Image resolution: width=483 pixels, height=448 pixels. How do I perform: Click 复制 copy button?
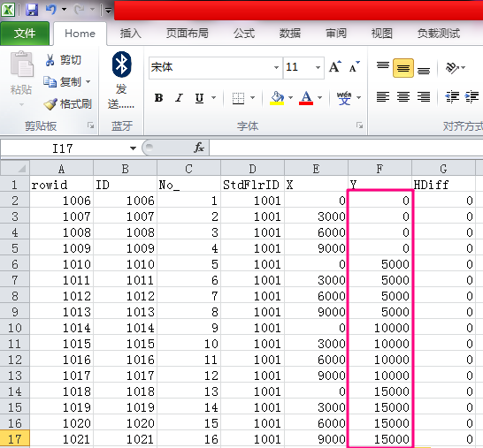(62, 82)
